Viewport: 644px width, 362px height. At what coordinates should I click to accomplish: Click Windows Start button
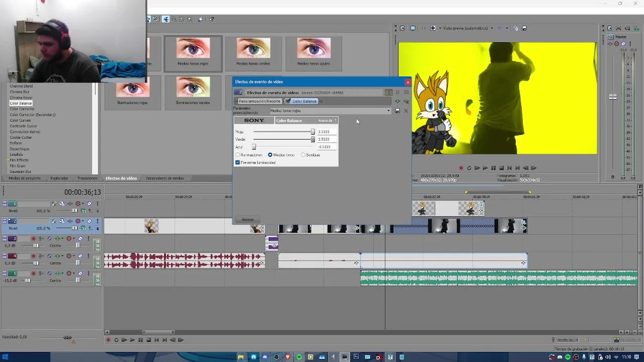point(6,357)
